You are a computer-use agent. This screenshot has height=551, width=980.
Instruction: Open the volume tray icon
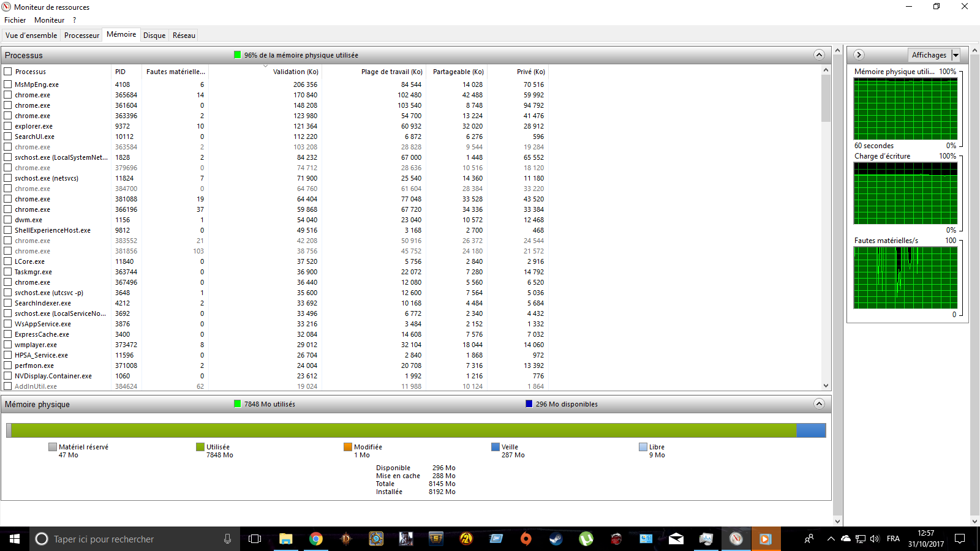pos(875,539)
